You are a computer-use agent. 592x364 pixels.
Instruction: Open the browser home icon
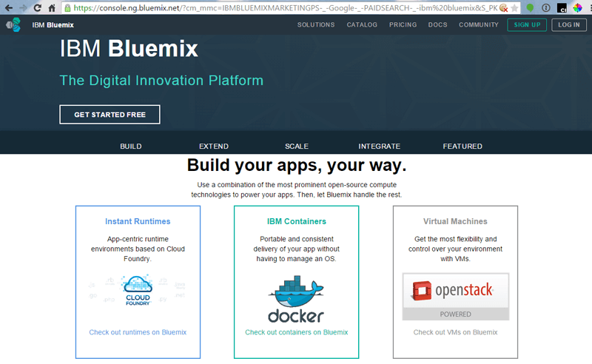52,7
